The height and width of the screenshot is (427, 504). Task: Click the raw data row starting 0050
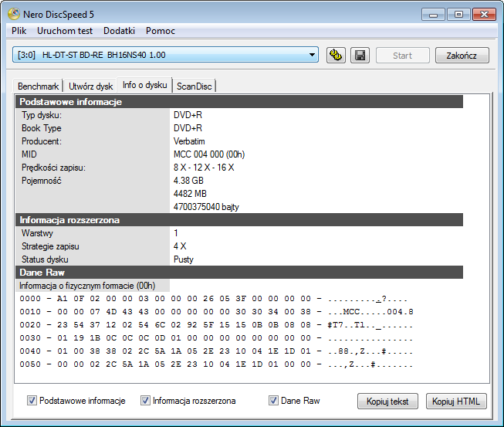pyautogui.click(x=216, y=364)
